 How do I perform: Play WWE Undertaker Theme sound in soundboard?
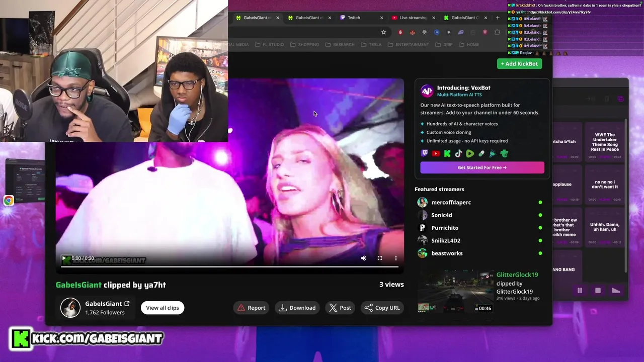(605, 143)
